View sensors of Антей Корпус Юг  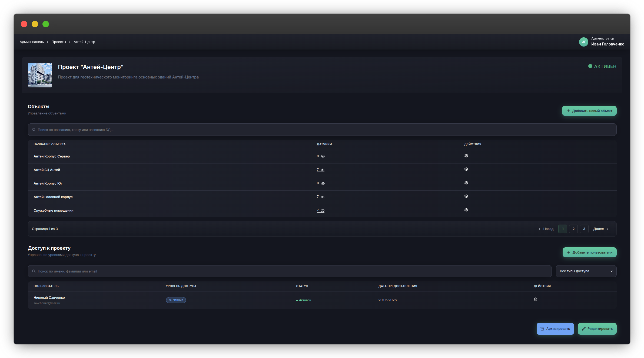pos(321,183)
